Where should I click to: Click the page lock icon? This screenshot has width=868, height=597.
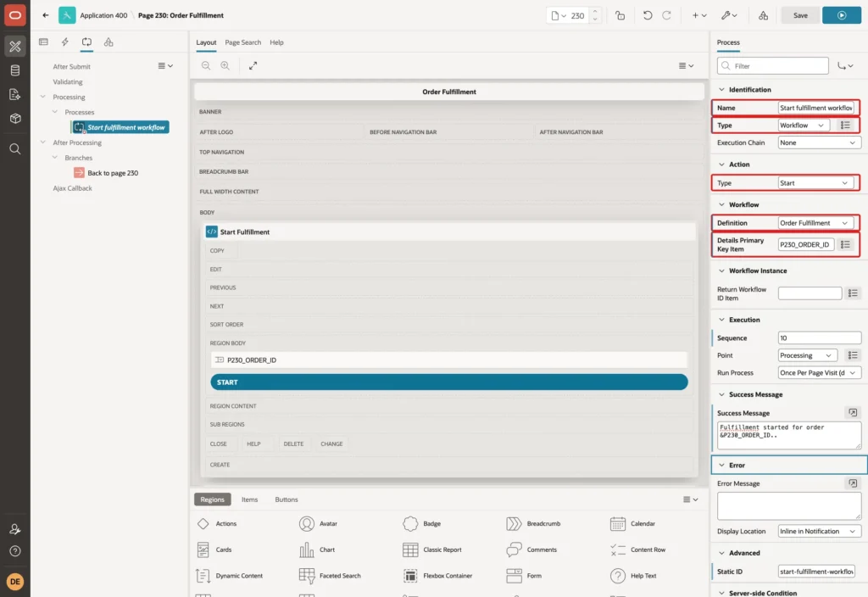pos(620,15)
